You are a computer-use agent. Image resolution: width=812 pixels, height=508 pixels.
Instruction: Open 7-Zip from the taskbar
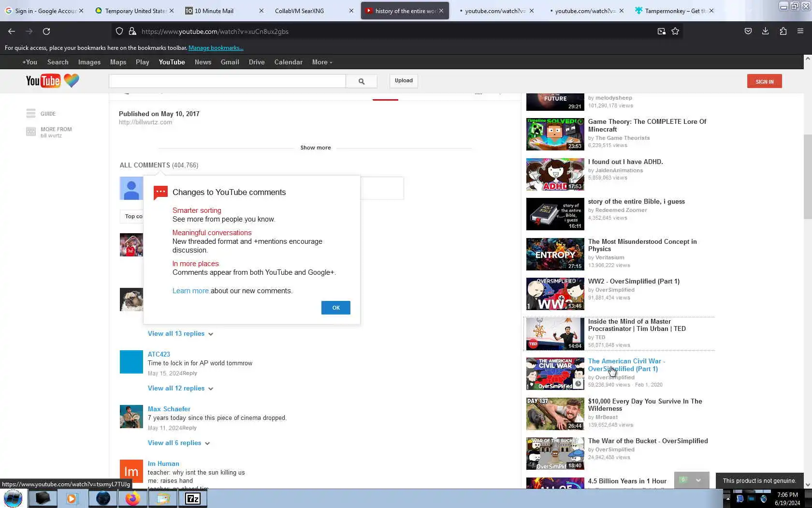pyautogui.click(x=193, y=498)
